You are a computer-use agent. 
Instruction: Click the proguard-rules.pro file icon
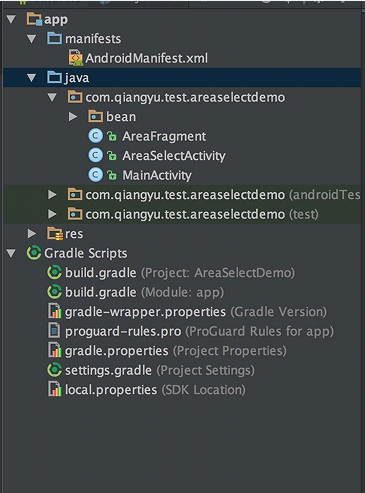[54, 331]
